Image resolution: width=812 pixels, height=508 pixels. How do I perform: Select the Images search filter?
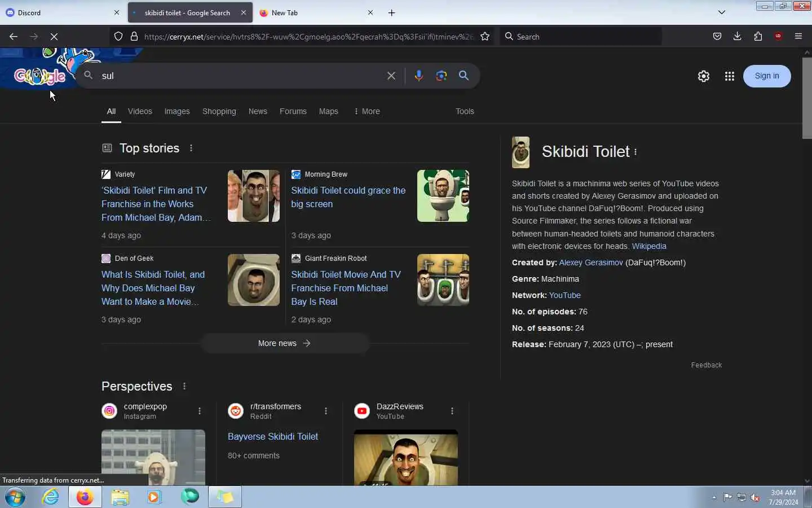[x=177, y=111]
